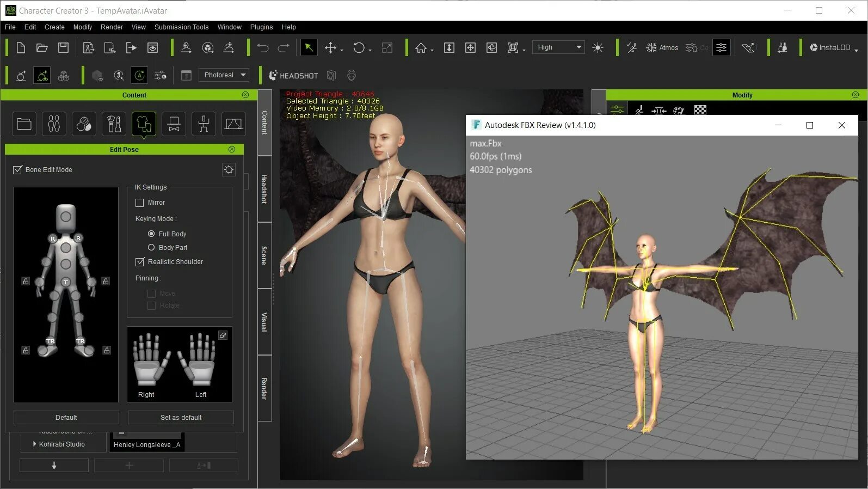
Task: Create a new project file
Action: (21, 48)
